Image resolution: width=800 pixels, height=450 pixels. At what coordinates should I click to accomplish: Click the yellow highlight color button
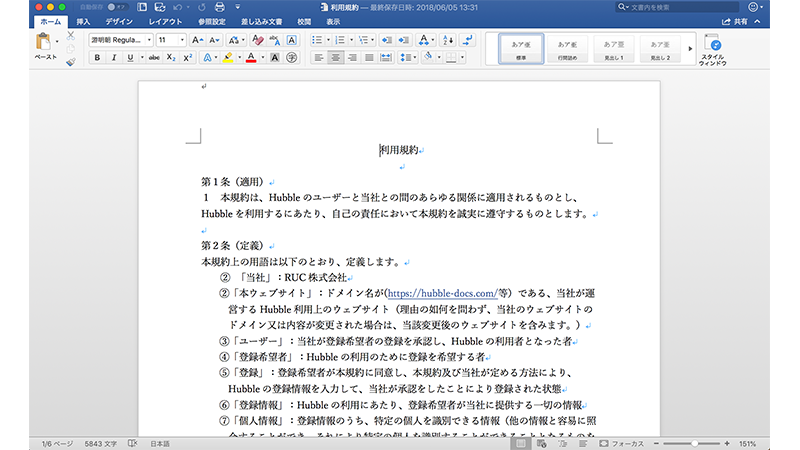coord(228,58)
